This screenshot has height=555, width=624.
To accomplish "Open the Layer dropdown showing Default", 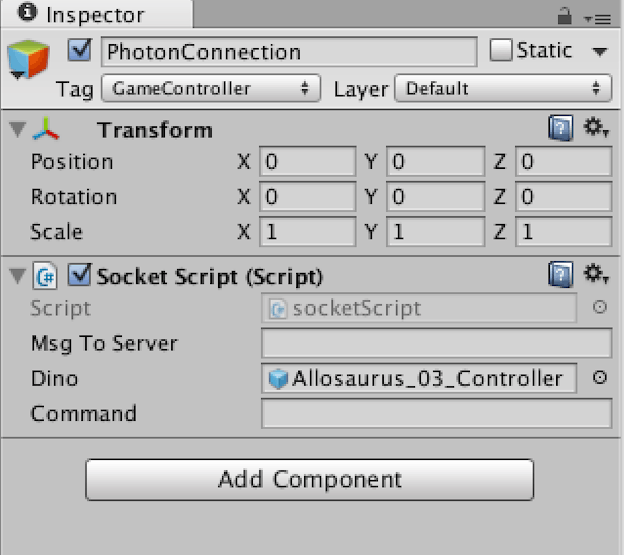I will pos(503,88).
